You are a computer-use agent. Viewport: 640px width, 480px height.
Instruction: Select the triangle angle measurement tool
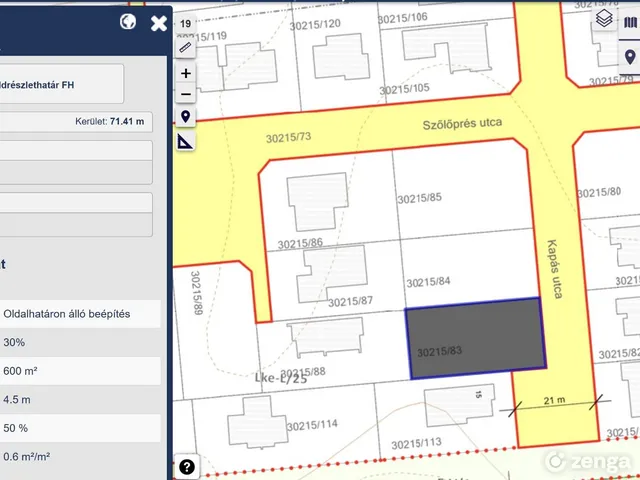click(185, 142)
